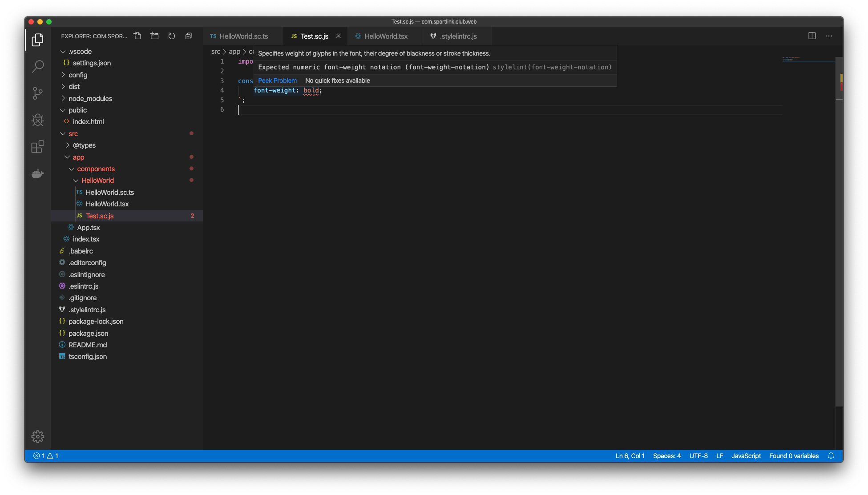Open the Extensions view

pyautogui.click(x=38, y=146)
